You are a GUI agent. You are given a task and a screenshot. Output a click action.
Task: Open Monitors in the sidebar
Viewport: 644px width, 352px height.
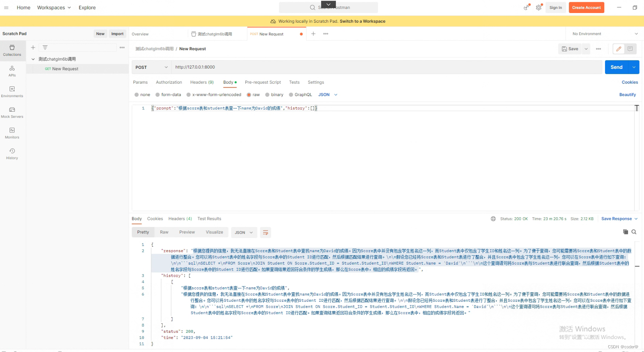[x=12, y=133]
